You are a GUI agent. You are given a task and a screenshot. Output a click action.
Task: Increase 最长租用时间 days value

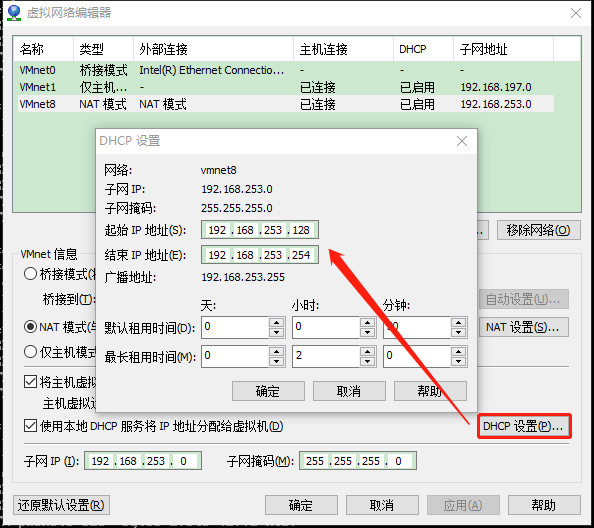pos(277,352)
